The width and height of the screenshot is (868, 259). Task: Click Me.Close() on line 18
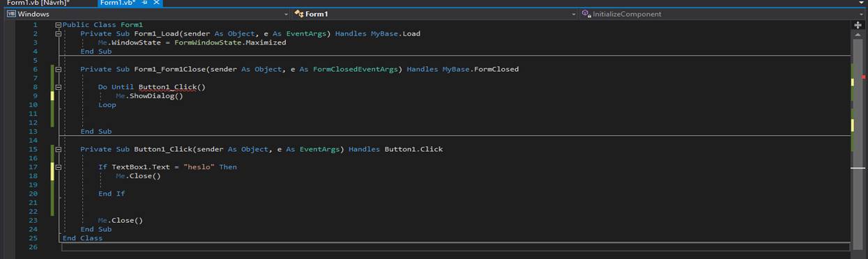point(138,175)
